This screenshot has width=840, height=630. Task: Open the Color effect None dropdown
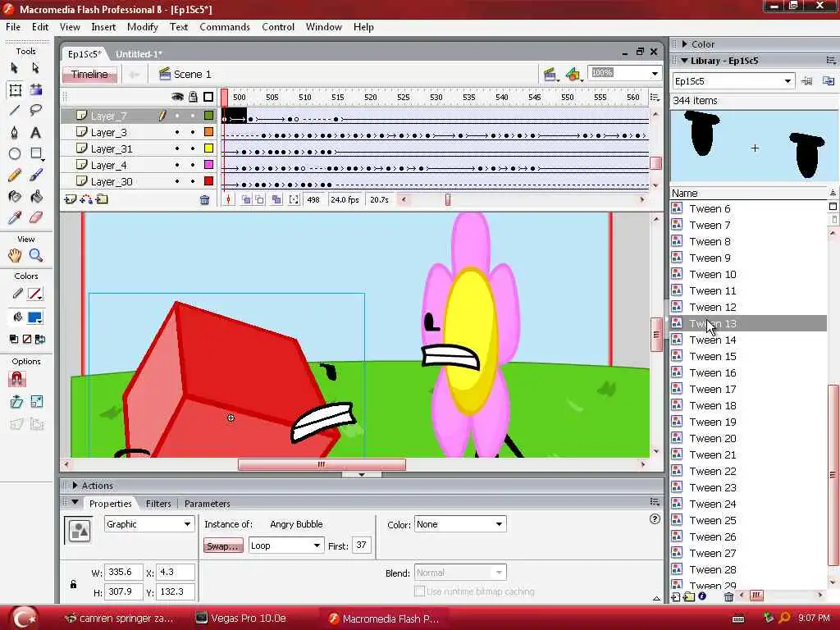(499, 524)
